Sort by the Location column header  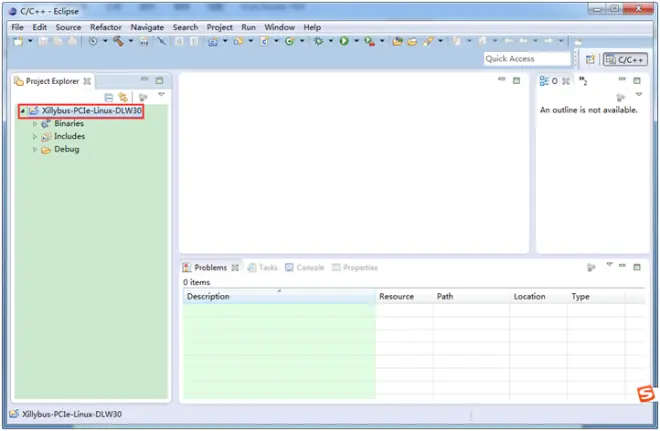pyautogui.click(x=538, y=297)
